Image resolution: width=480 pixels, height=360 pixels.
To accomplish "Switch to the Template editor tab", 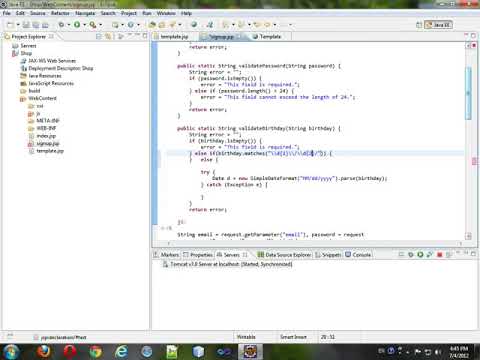I will 270,36.
